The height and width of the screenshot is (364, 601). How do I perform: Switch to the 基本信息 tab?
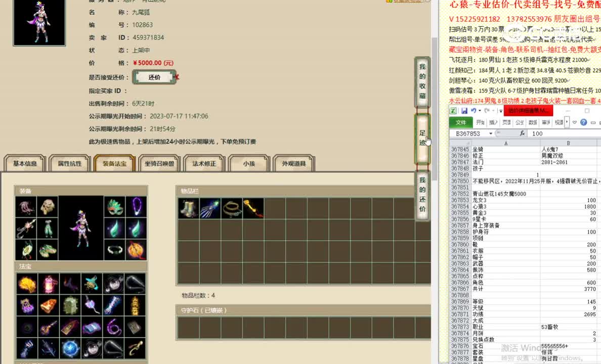click(x=24, y=163)
